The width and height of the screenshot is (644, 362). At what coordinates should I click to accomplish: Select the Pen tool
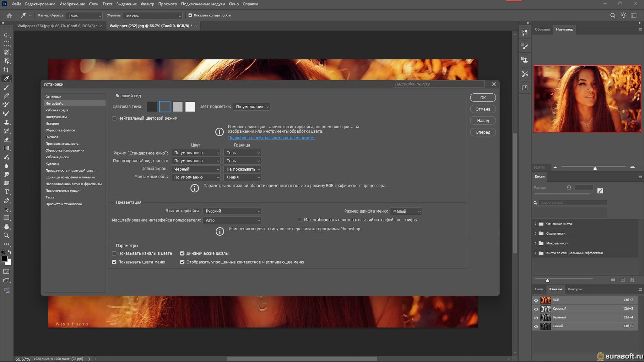click(6, 201)
